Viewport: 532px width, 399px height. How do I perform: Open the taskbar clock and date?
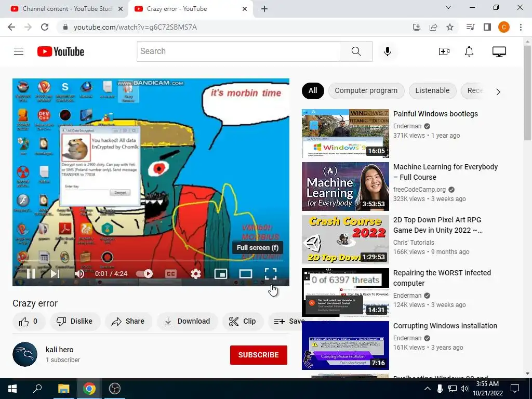coord(487,389)
